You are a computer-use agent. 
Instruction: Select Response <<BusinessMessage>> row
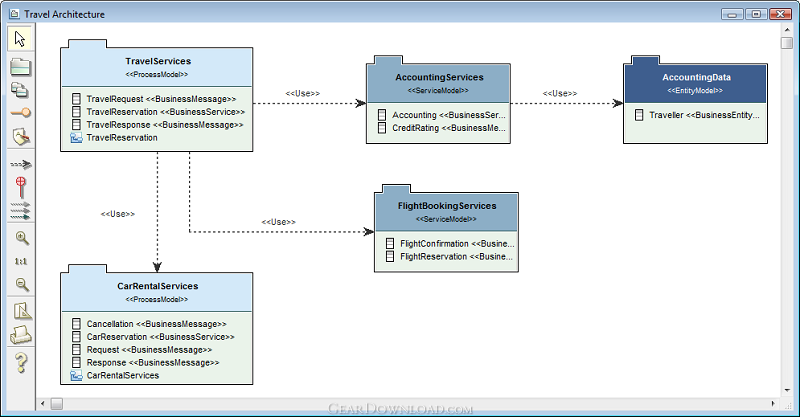point(146,362)
